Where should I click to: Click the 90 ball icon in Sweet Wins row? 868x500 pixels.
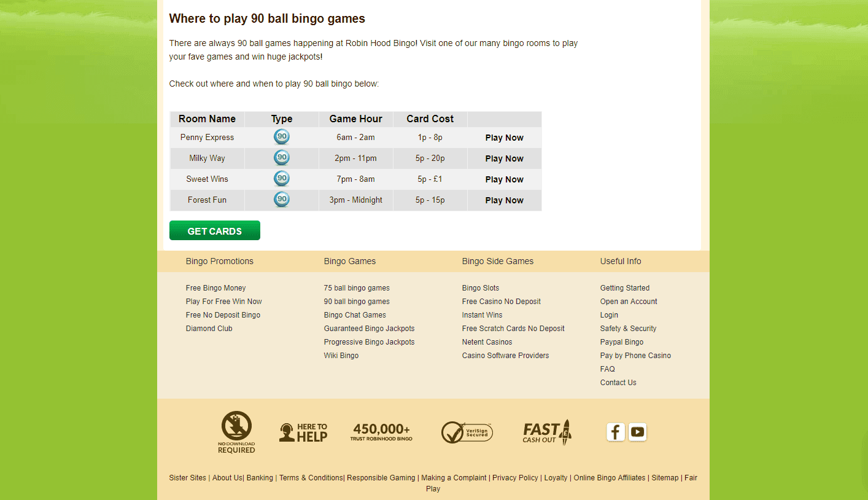coord(282,179)
